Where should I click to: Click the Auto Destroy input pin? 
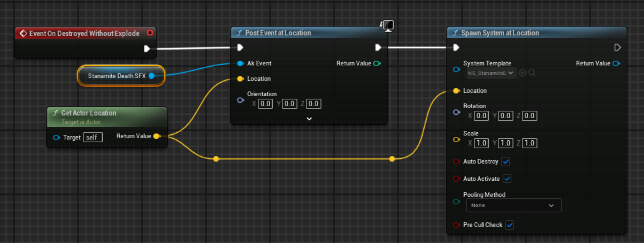coord(456,162)
